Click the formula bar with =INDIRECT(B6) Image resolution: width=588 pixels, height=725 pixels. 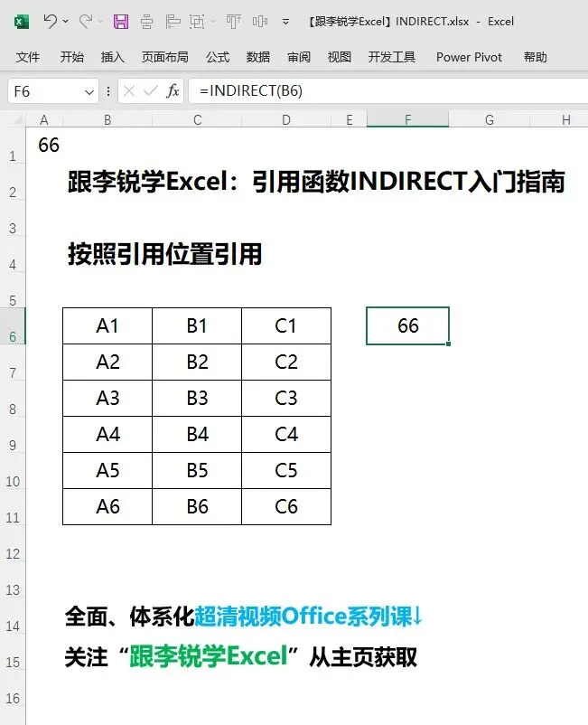388,91
